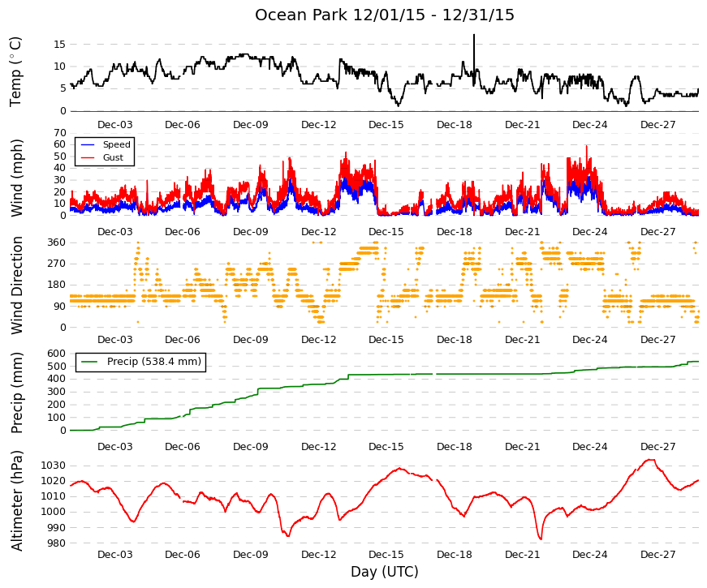The image size is (707, 588).
Task: Select the Precip (538.4 mm) legend text
Action: pyautogui.click(x=154, y=362)
